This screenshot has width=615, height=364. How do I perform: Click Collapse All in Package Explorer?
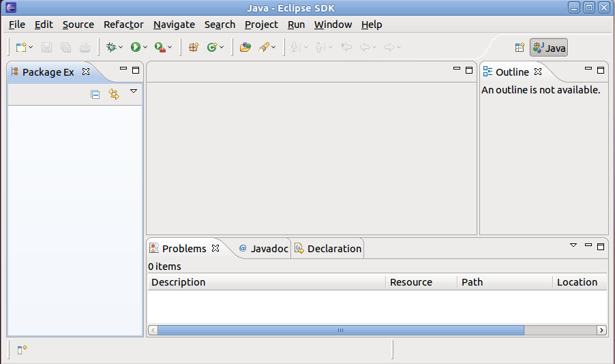[x=95, y=95]
